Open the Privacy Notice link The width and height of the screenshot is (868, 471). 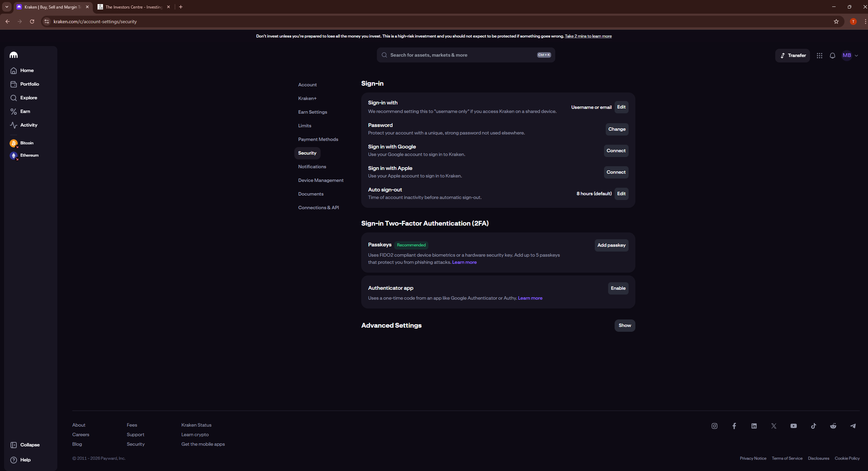[x=753, y=458]
